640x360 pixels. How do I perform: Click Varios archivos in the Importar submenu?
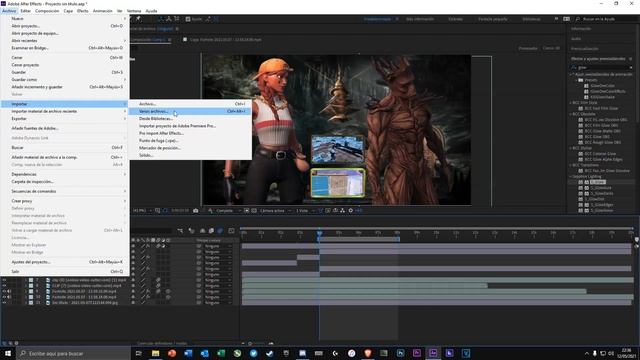190,111
